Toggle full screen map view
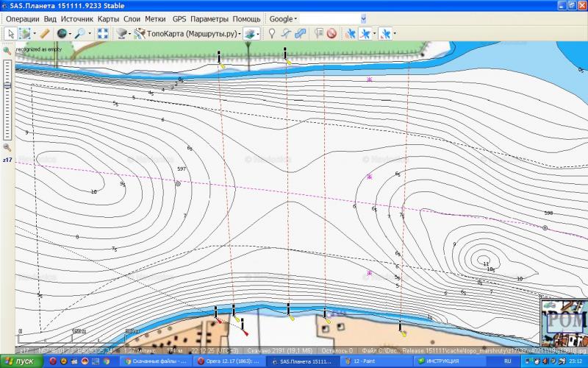The width and height of the screenshot is (588, 368). tap(103, 33)
